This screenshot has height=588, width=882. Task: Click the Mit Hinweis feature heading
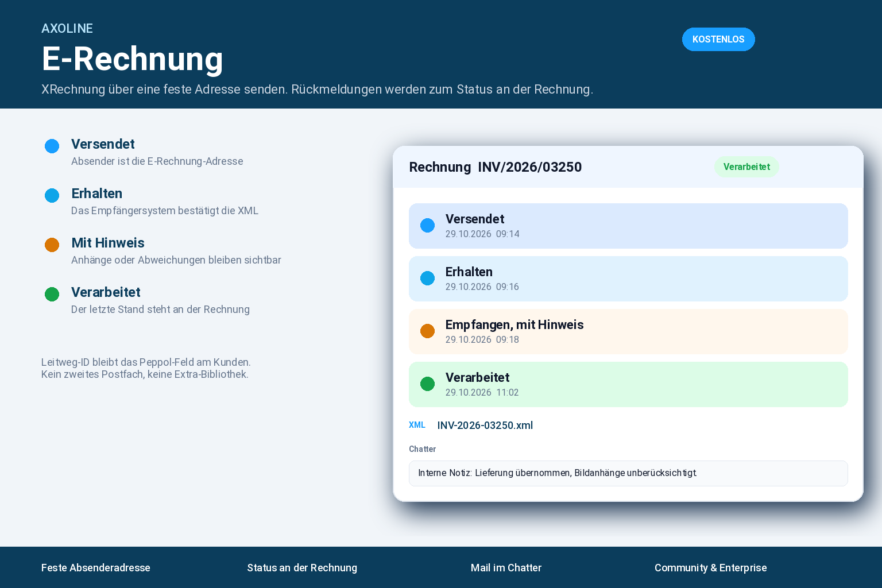108,243
